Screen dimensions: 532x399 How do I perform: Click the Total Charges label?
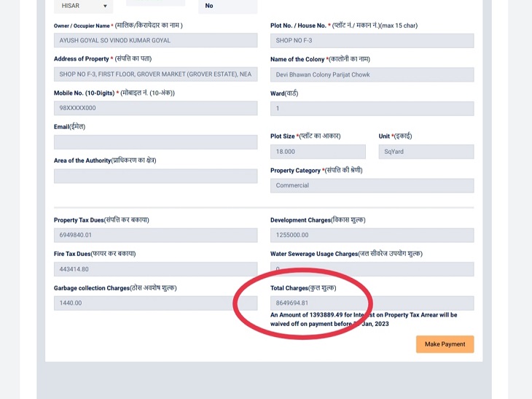303,288
